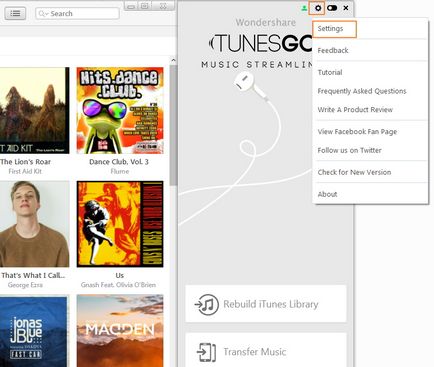Open the search magnifier dropdown
Image resolution: width=434 pixels, height=367 pixels.
click(x=43, y=14)
